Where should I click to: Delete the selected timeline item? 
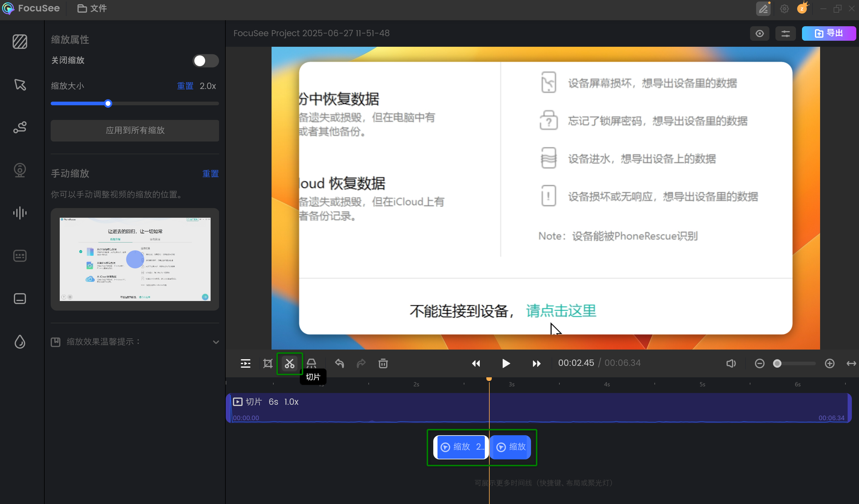(x=383, y=364)
